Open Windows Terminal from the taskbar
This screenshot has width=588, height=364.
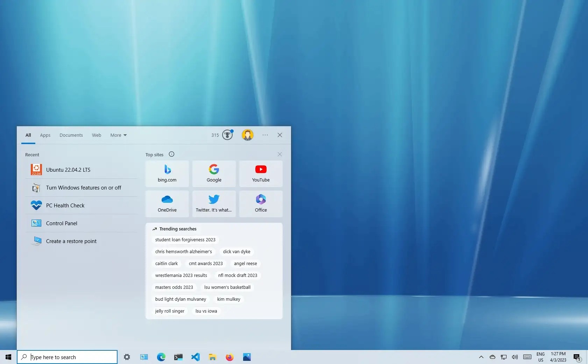click(x=178, y=357)
